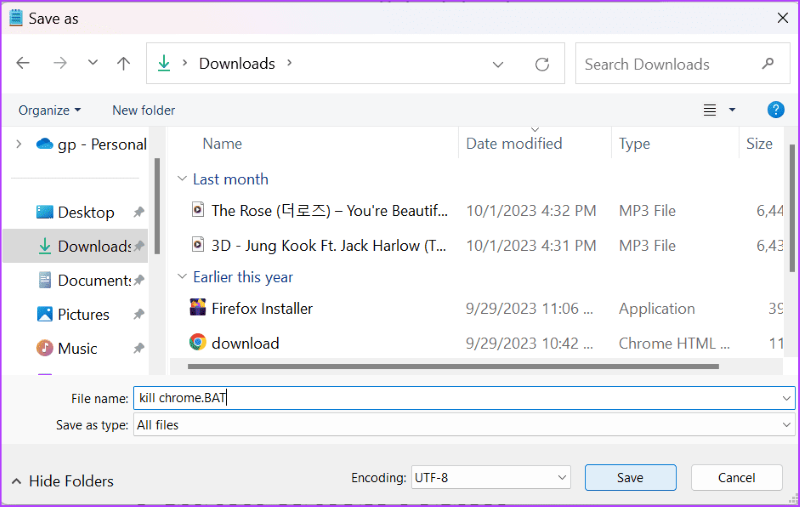Refresh the Downloads folder view
The width and height of the screenshot is (800, 507).
pos(542,64)
